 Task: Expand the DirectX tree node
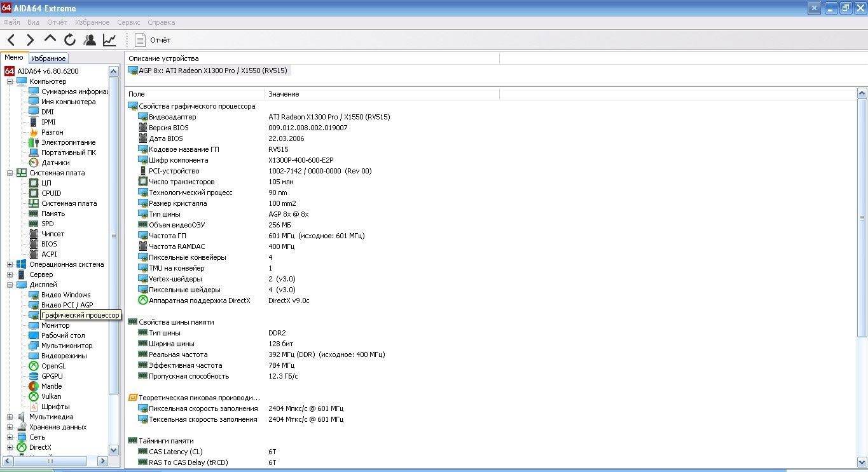10,447
